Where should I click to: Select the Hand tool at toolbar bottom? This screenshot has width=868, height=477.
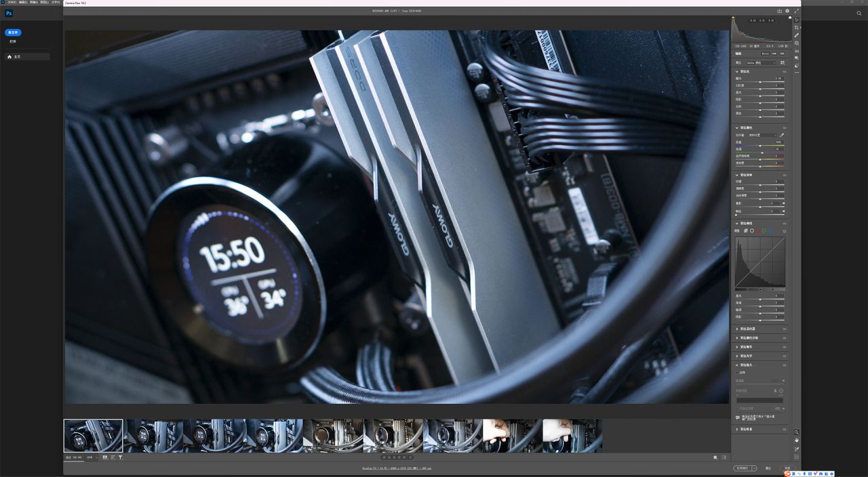[x=797, y=440]
